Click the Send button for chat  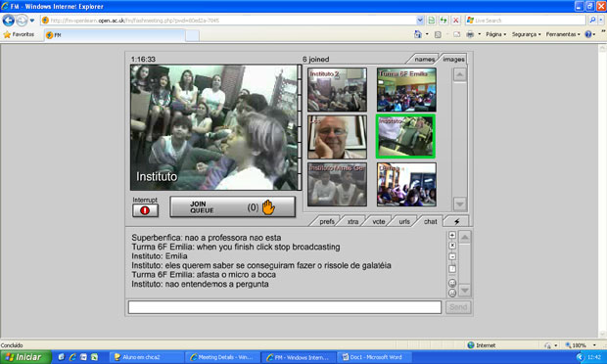click(458, 307)
